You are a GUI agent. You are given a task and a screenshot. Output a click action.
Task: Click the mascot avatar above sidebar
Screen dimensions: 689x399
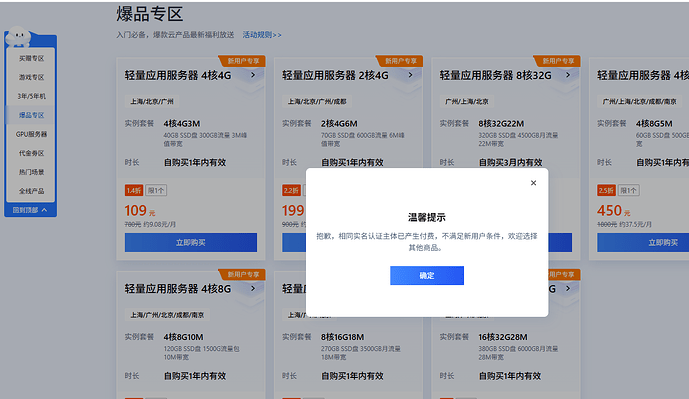[x=18, y=36]
